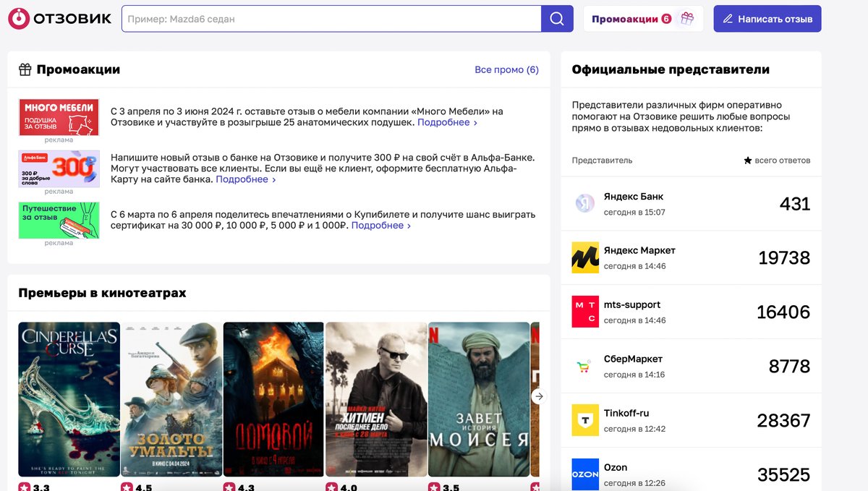Click timestamp сегодня в 12:42
Viewport: 868px width, 491px height.
click(634, 429)
